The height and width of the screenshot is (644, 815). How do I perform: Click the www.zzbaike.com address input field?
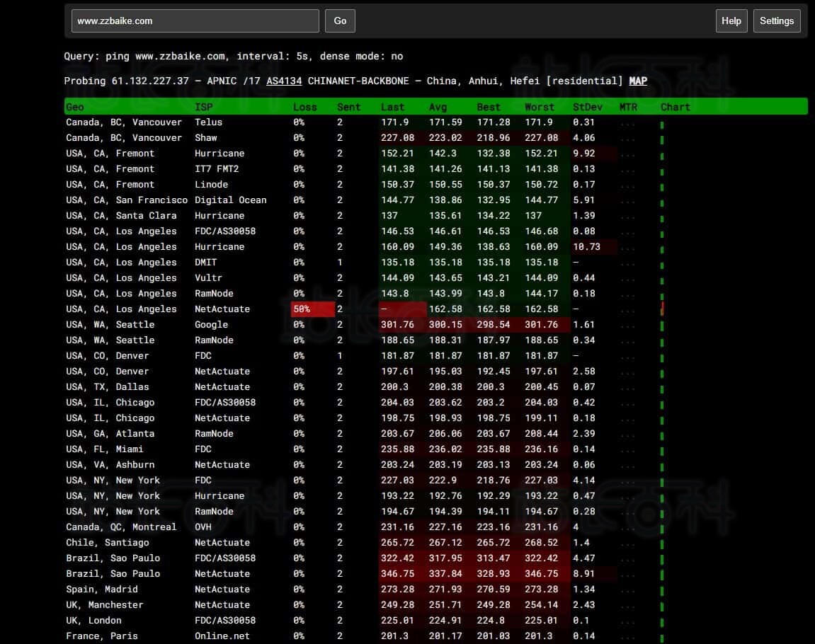point(195,21)
